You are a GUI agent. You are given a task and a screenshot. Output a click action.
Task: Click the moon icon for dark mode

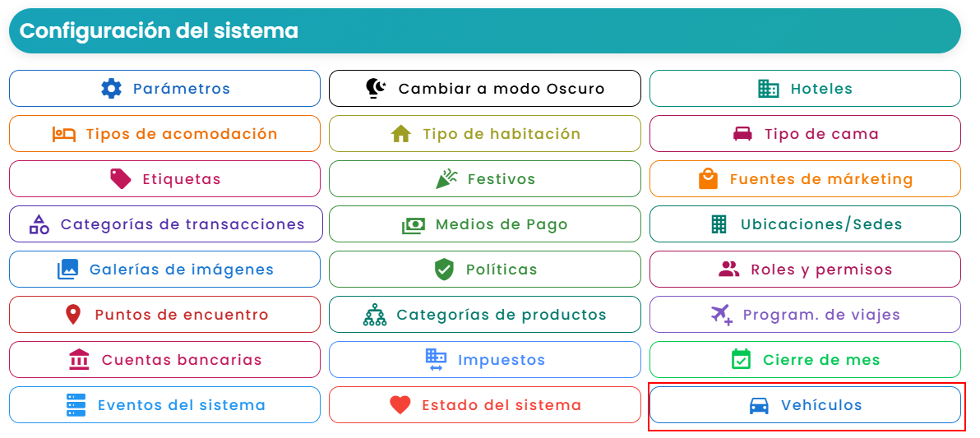click(377, 89)
